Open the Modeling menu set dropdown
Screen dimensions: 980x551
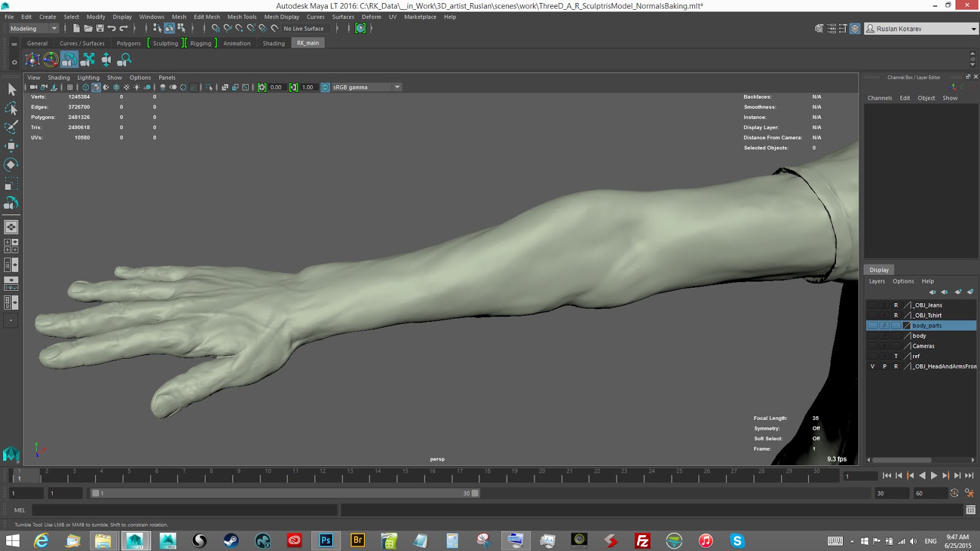[x=34, y=28]
